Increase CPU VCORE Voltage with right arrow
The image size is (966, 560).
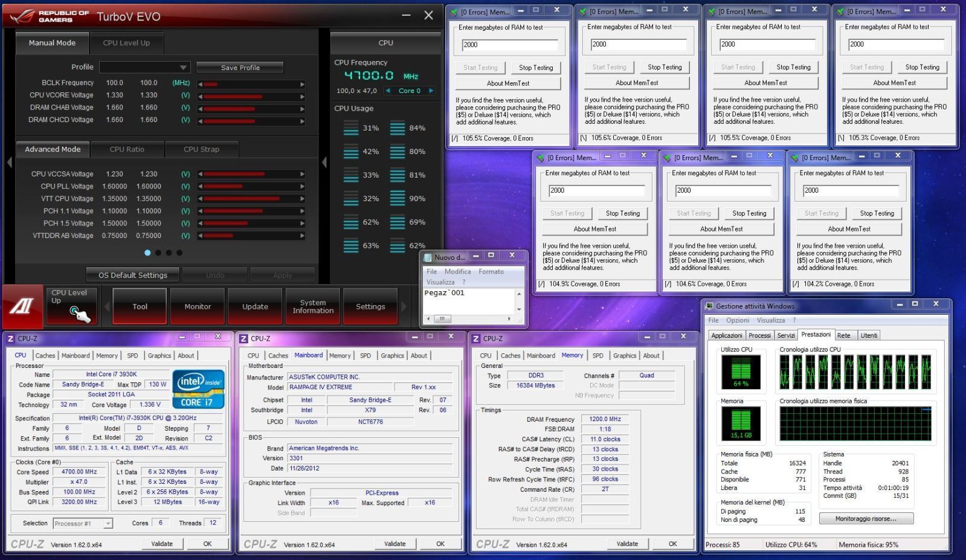tap(302, 97)
